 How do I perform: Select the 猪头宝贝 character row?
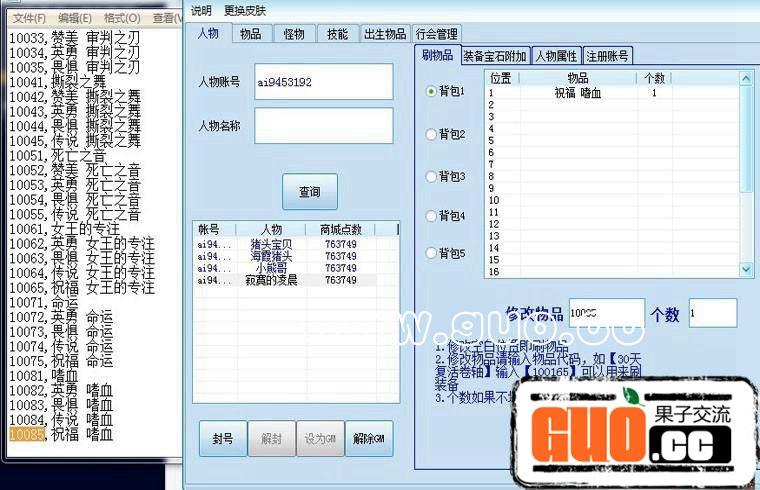click(271, 244)
